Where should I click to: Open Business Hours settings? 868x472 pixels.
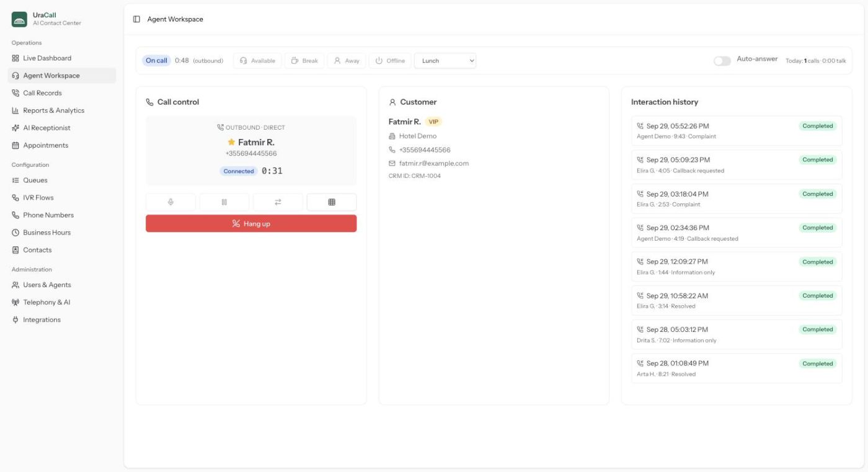pyautogui.click(x=61, y=233)
